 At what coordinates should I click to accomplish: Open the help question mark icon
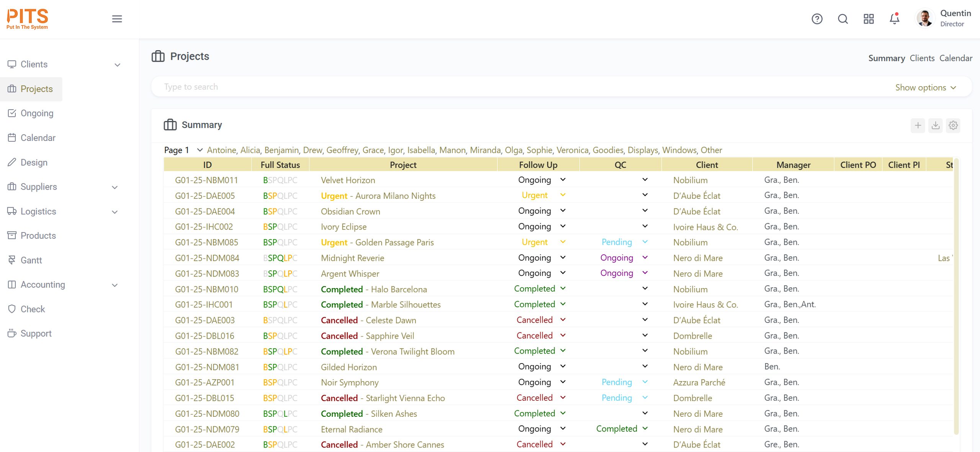[816, 19]
